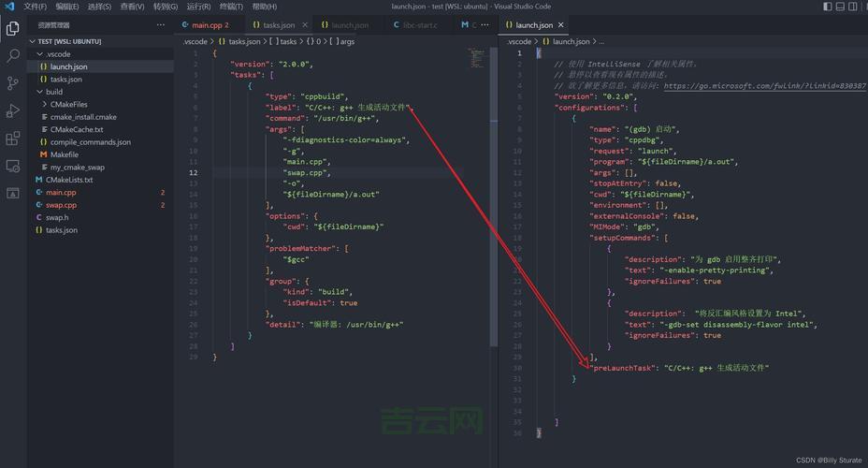Click the explorer panel's more actions ellipsis
Viewport: 868px width, 468px height.
point(161,25)
